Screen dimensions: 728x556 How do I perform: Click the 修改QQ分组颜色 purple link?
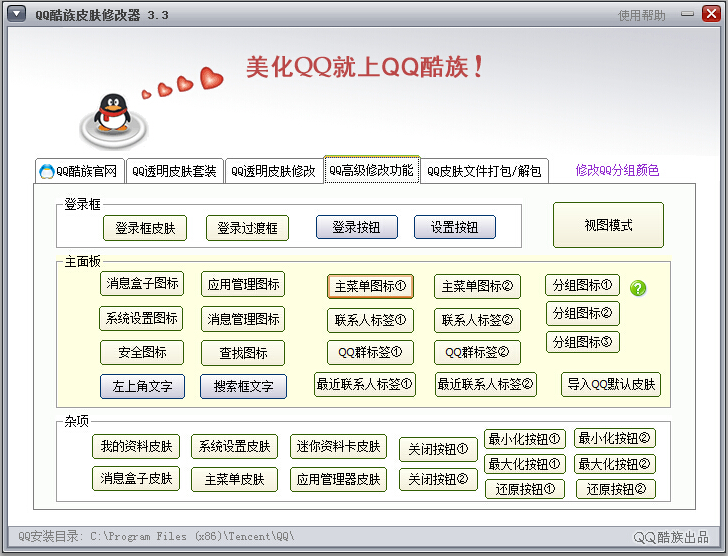617,170
